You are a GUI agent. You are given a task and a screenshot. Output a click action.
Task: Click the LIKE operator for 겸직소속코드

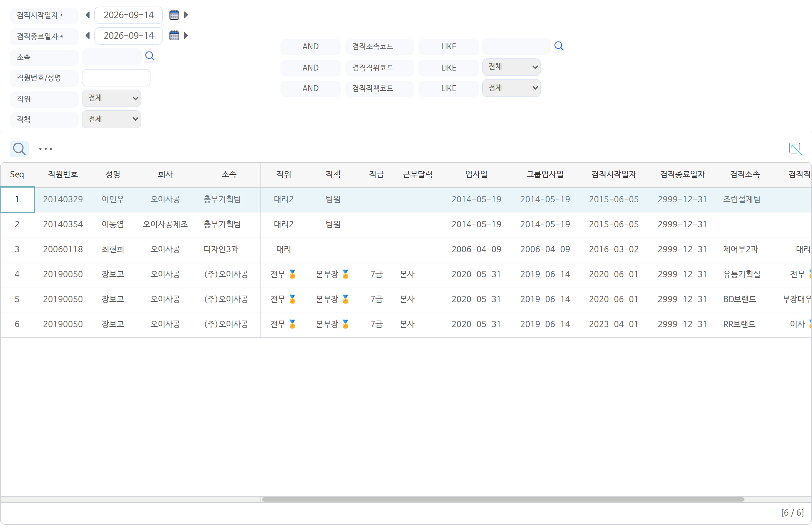449,47
